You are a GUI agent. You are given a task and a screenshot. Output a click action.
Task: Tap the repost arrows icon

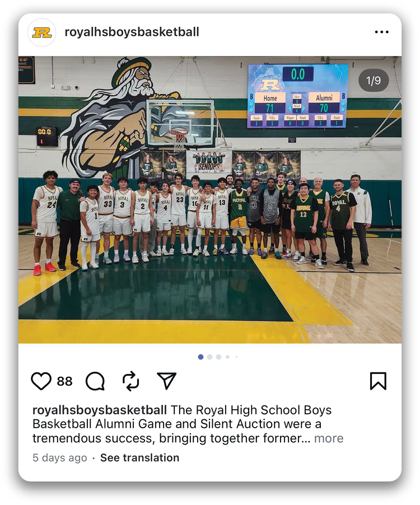[x=131, y=381]
